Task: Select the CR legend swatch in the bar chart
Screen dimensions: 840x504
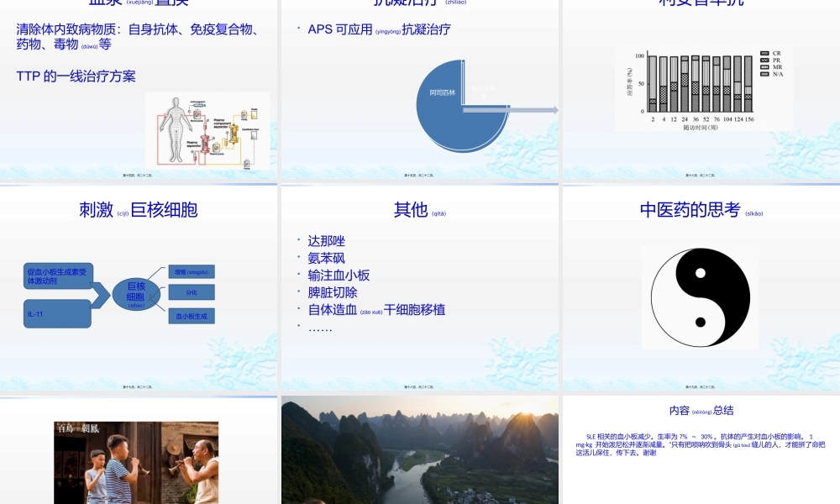Action: coord(764,53)
